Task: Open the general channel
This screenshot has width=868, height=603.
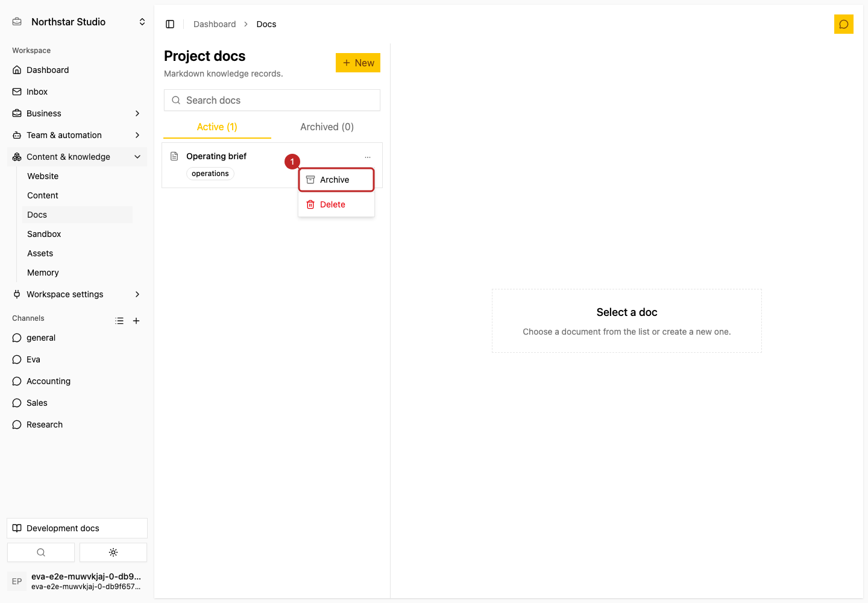Action: tap(77, 338)
